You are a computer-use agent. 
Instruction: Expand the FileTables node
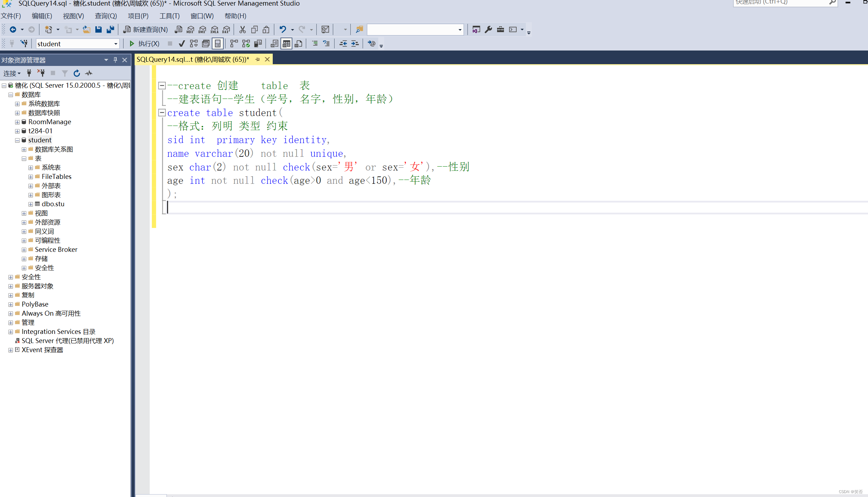coord(30,176)
